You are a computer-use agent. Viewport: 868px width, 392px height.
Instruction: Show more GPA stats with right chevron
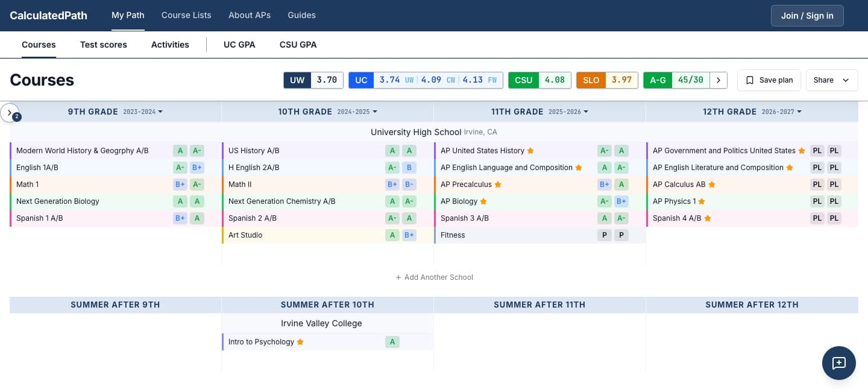[719, 80]
